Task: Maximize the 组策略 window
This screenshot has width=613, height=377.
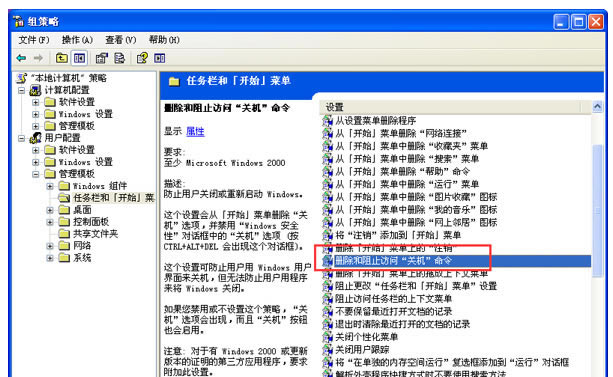Action: click(579, 22)
